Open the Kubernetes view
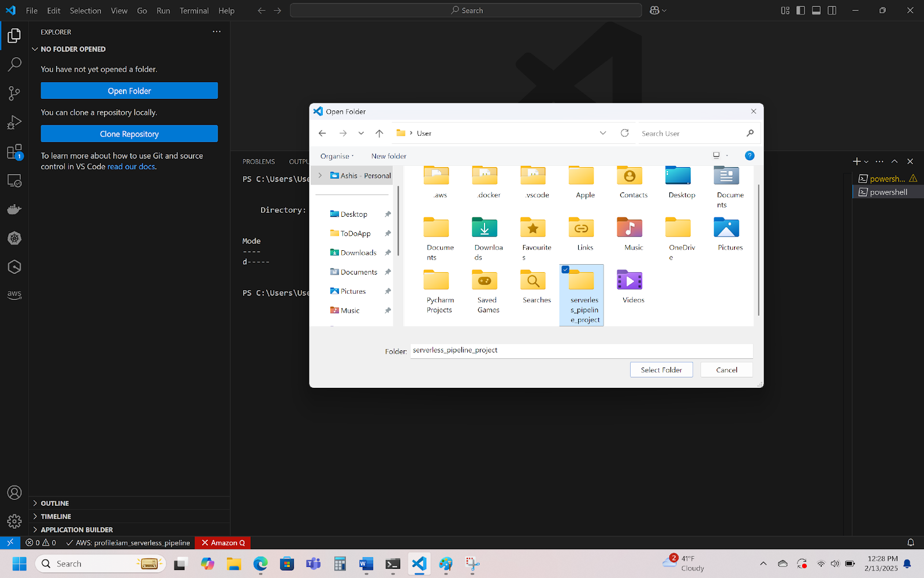Viewport: 924px width, 578px height. pyautogui.click(x=14, y=238)
